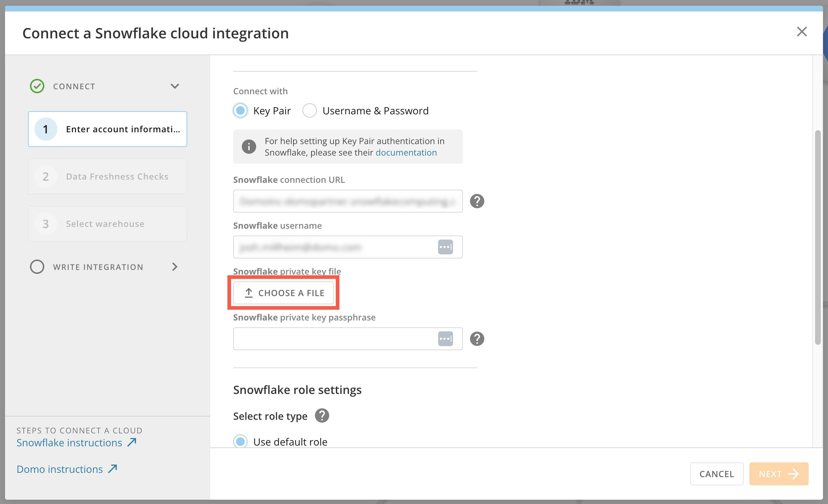Click Snowflake private key passphrase field
This screenshot has width=828, height=504.
click(334, 339)
